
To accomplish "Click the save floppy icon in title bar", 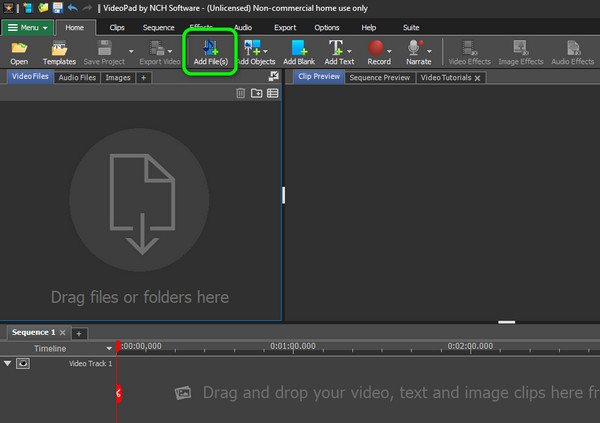I will click(x=58, y=8).
